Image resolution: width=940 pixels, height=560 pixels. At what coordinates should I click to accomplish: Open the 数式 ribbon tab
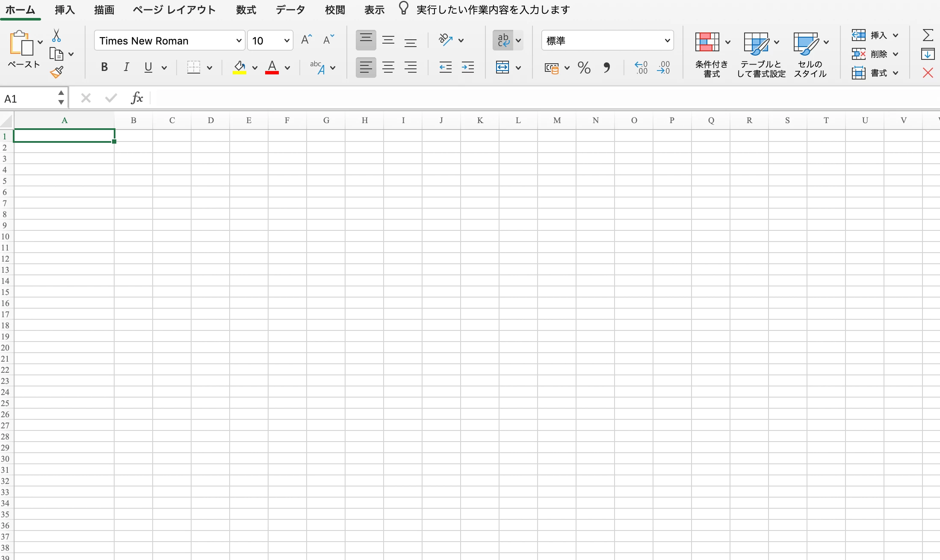coord(246,10)
